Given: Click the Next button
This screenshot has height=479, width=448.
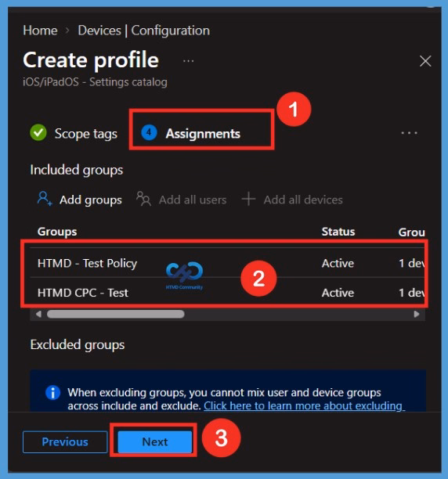Looking at the screenshot, I should tap(155, 441).
